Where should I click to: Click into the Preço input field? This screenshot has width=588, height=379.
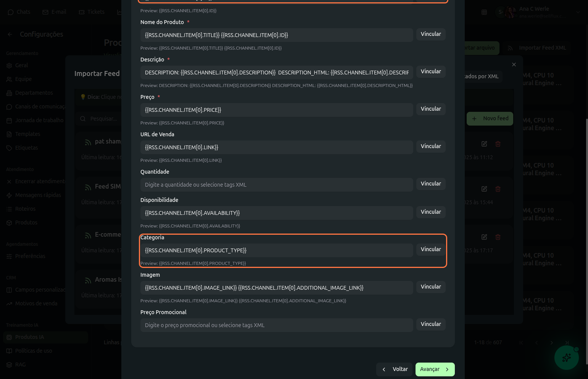276,110
